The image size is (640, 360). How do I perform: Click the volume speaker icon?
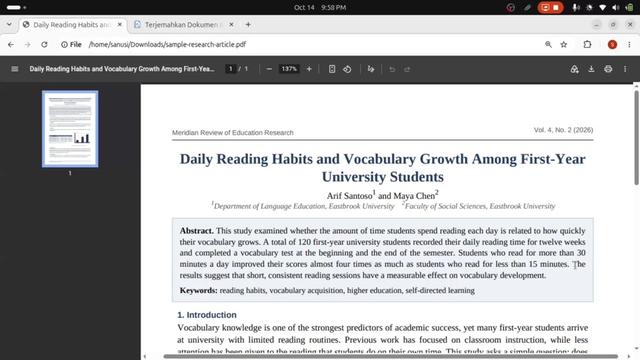coord(616,7)
